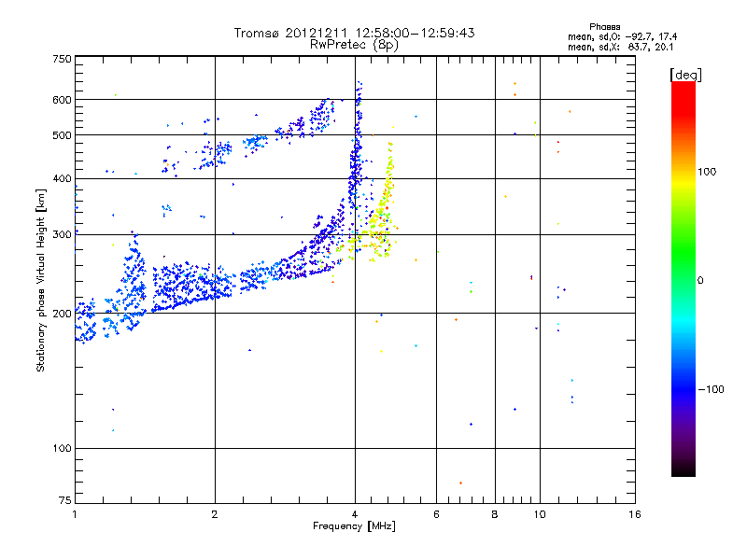Screen dimensions: 747x560
Task: Click the y-axis tick label '200'
Action: (x=62, y=314)
